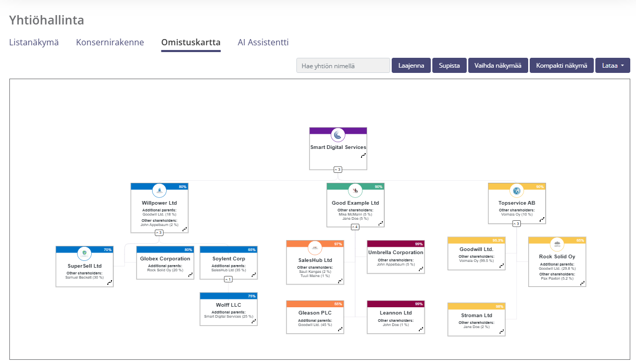Click Vaihda näkymää button
Screen dimensions: 636x364
pos(498,66)
